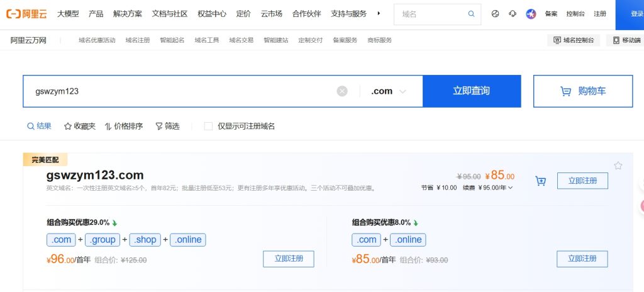Viewport: 644px width, 292px height.
Task: Click the magnifier icon in top search box
Action: pos(472,14)
